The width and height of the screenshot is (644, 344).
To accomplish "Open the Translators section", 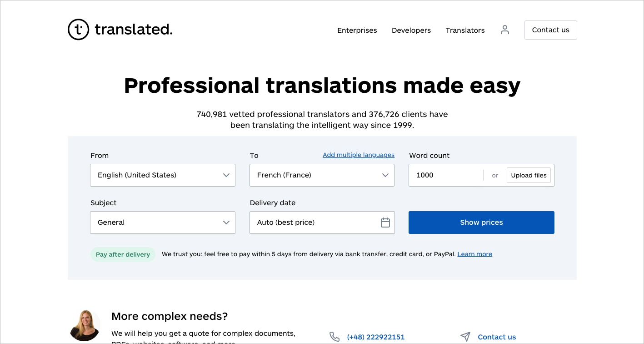I will (x=465, y=30).
